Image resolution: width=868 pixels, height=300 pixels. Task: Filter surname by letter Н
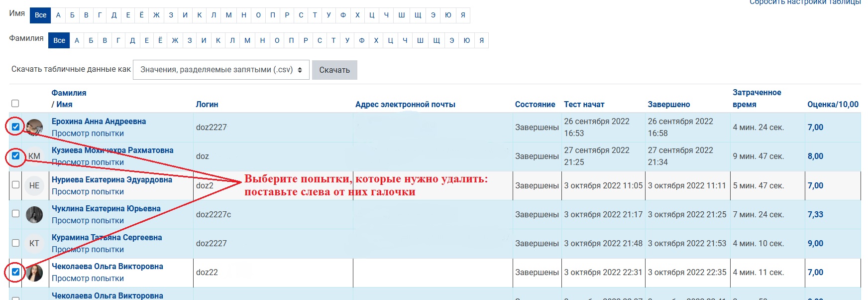[x=262, y=40]
